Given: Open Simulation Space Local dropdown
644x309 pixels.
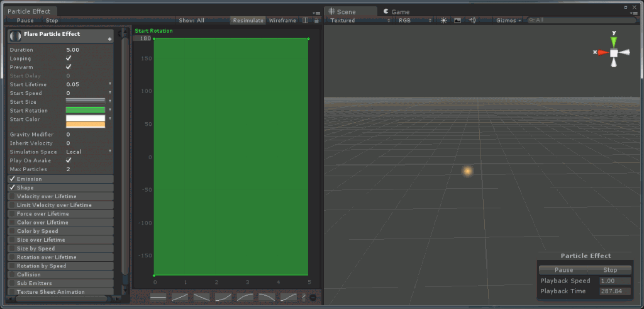Looking at the screenshot, I should pyautogui.click(x=89, y=152).
